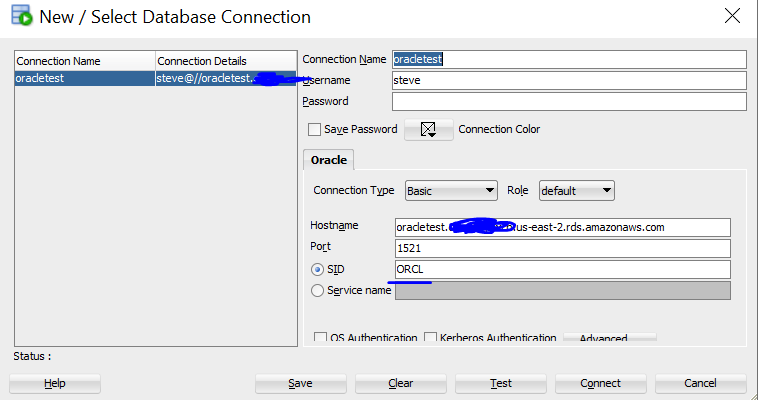Click the Save button
This screenshot has width=758, height=400.
point(301,384)
